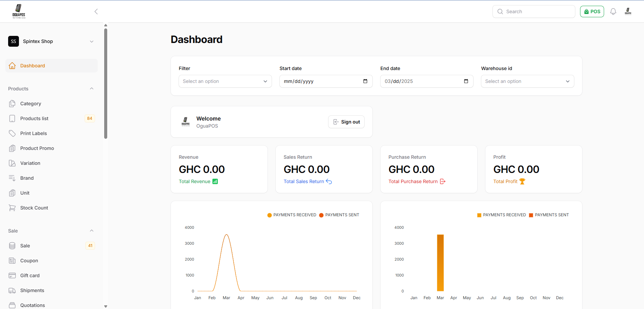Screen dimensions: 644x309
Task: Open calendar picker for End date
Action: 466,81
